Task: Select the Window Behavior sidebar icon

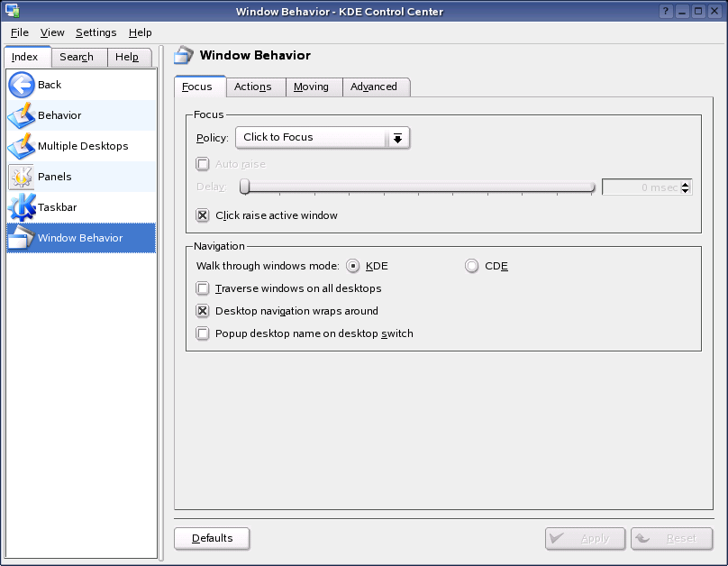Action: click(22, 238)
